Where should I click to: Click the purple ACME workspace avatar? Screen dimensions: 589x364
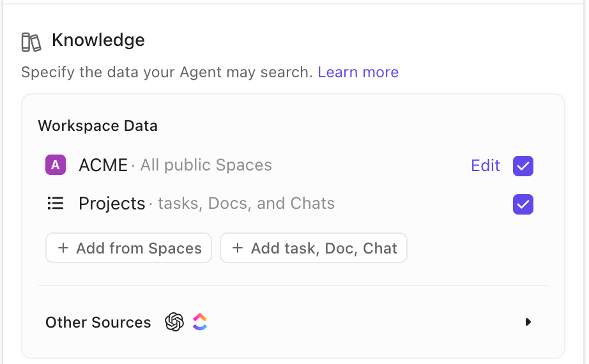56,165
